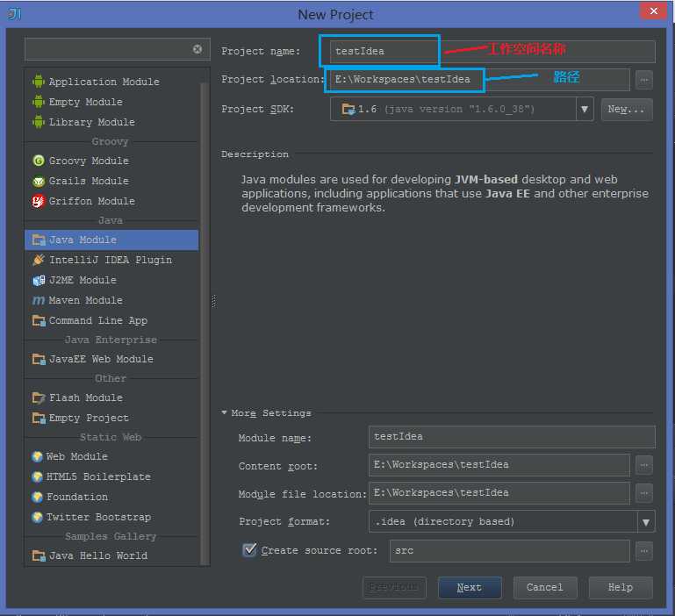Viewport: 675px width, 616px height.
Task: Click the Help button
Action: click(621, 588)
